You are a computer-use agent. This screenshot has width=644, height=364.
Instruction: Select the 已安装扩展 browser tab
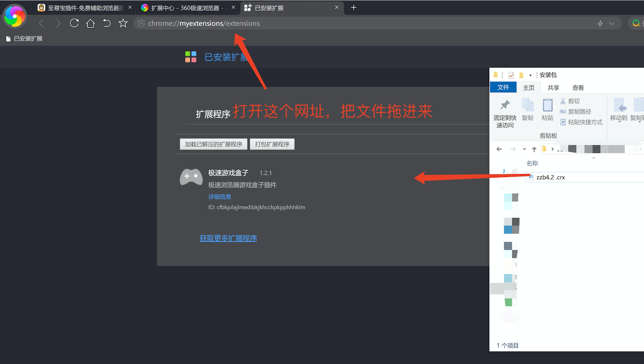pos(291,8)
